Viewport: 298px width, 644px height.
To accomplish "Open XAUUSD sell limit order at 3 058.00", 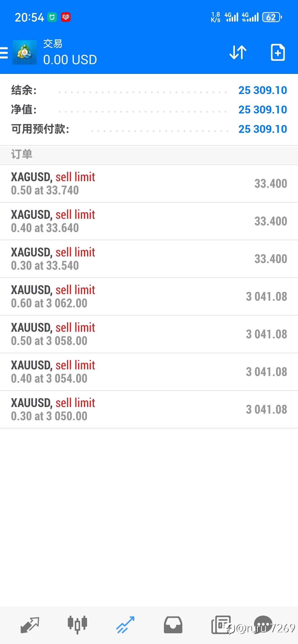I will pos(149,334).
